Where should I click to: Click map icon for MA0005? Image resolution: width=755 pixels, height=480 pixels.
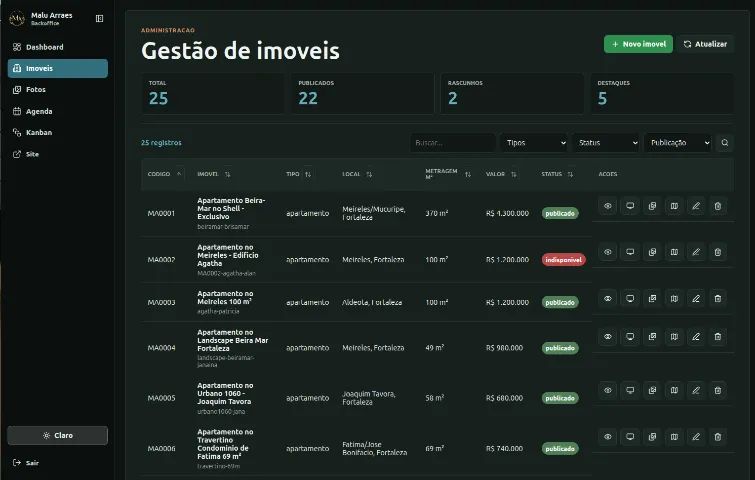click(x=674, y=390)
